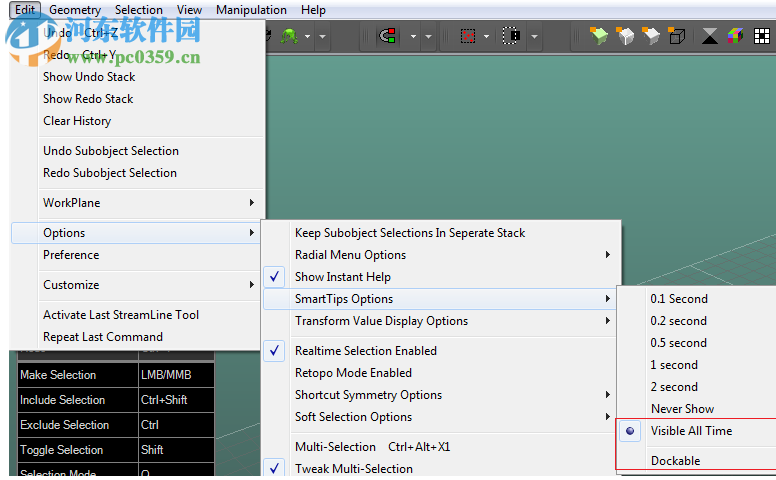The height and width of the screenshot is (480, 776).
Task: Click Include Selection row in help table
Action: point(116,400)
